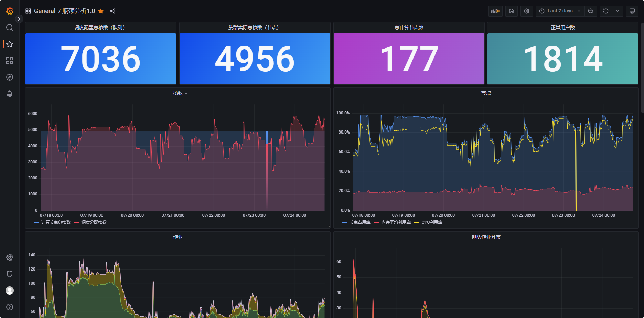Image resolution: width=644 pixels, height=318 pixels.
Task: Open the Help question mark icon
Action: (x=10, y=307)
